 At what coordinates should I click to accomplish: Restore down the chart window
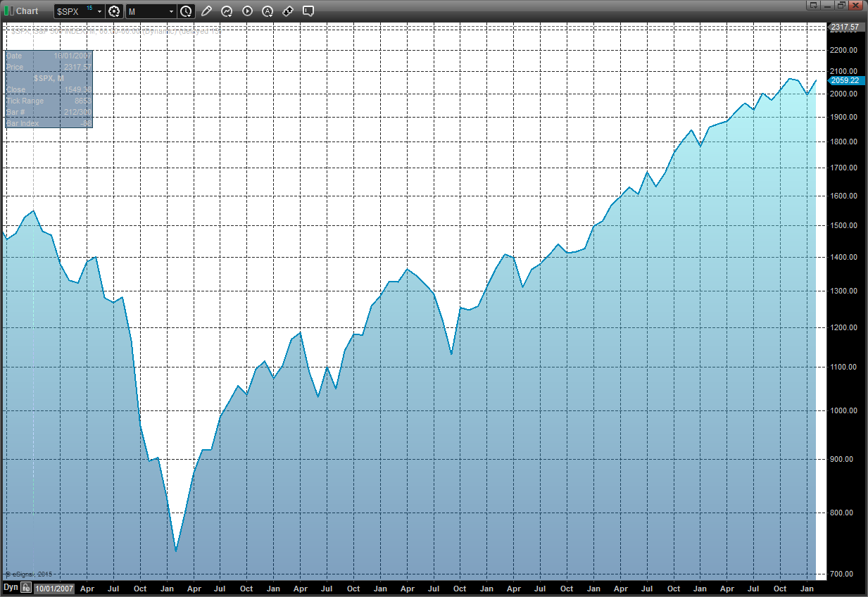[x=841, y=6]
